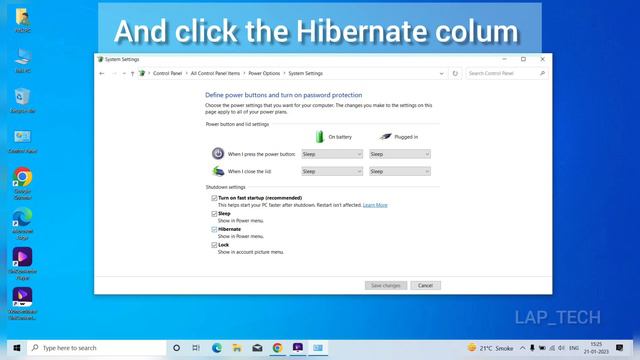Go to Control Panel breadcrumb

click(167, 73)
